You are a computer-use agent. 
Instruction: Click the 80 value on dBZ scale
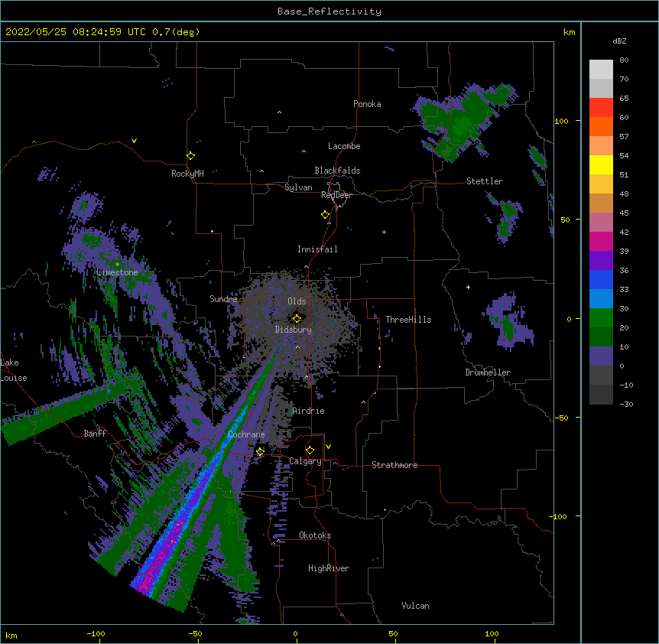(624, 60)
